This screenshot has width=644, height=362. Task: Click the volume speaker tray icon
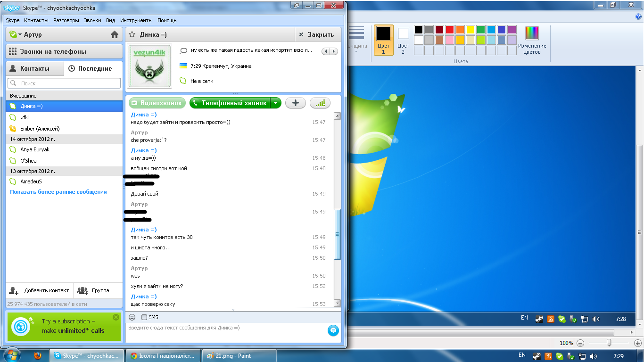pyautogui.click(x=594, y=356)
